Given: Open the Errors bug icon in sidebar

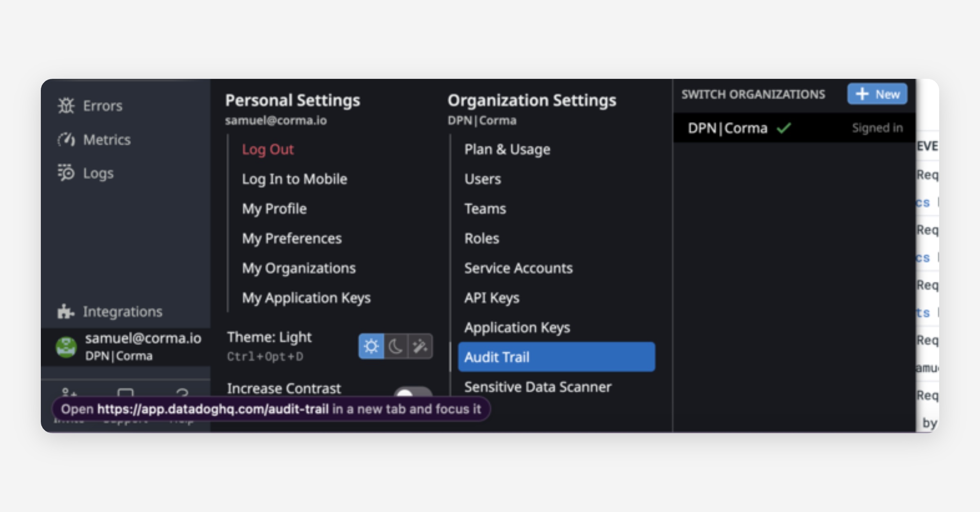Looking at the screenshot, I should [x=66, y=106].
